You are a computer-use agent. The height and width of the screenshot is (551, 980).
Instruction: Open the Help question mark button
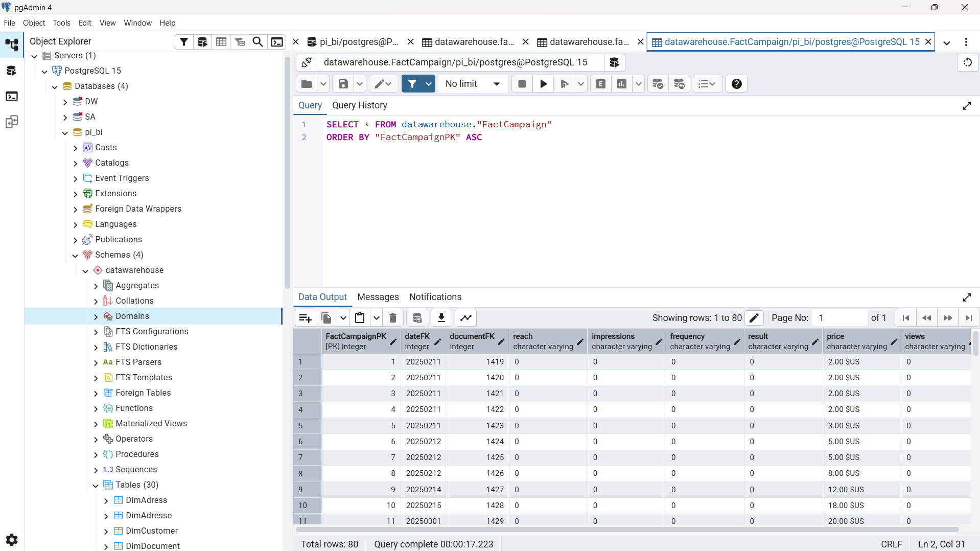coord(737,84)
